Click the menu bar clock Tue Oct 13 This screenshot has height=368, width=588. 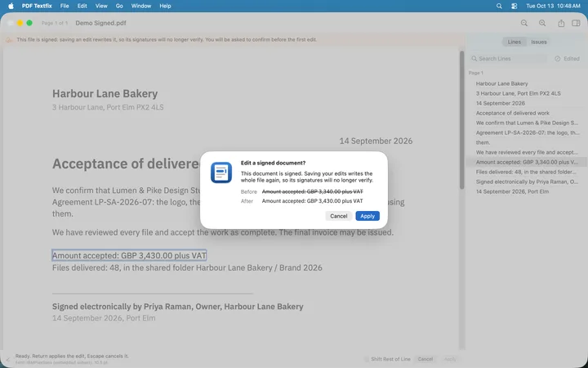[553, 6]
